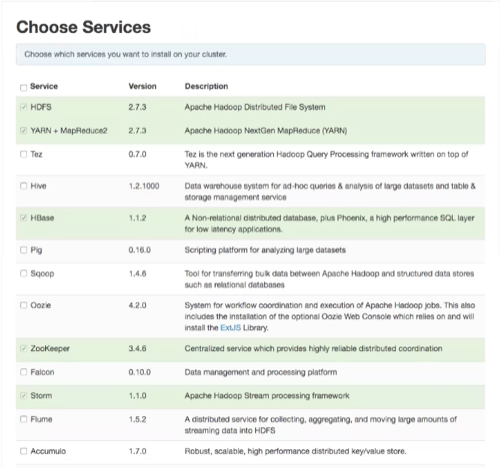Uncheck the HDFS service checkbox

tap(23, 107)
